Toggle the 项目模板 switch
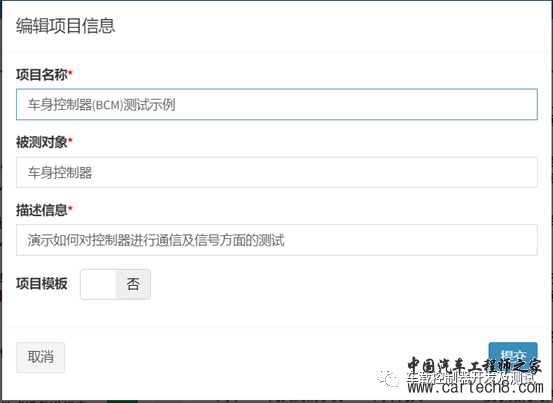 [x=115, y=284]
